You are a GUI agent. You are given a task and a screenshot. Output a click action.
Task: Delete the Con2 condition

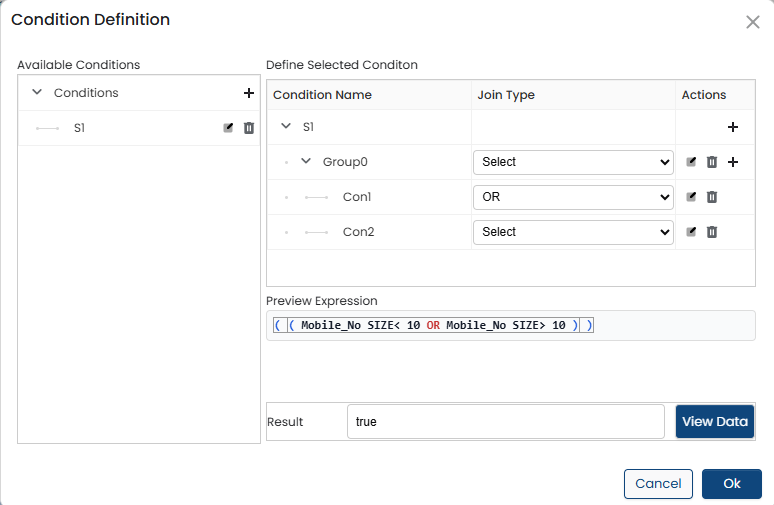pyautogui.click(x=712, y=232)
